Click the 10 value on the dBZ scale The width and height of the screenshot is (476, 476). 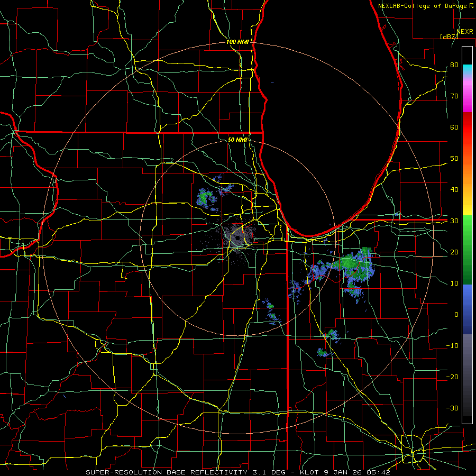point(454,283)
